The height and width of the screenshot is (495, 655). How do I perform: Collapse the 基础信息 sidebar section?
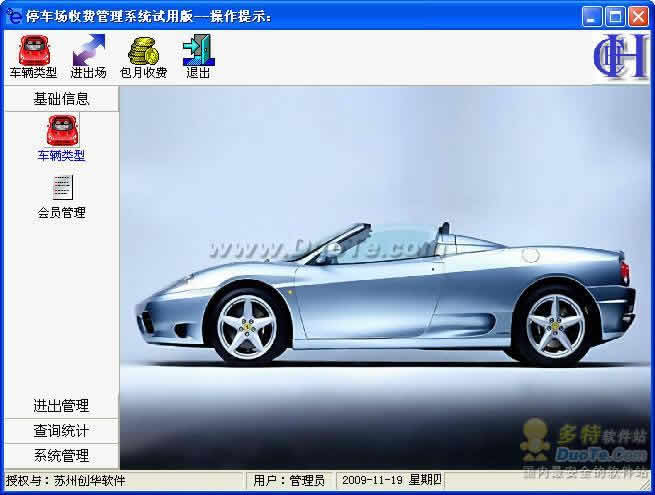click(60, 99)
